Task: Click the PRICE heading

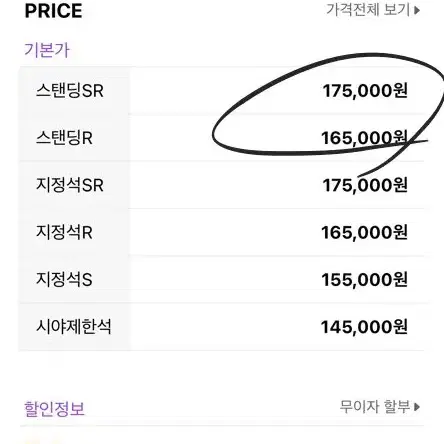Action: coord(53,11)
